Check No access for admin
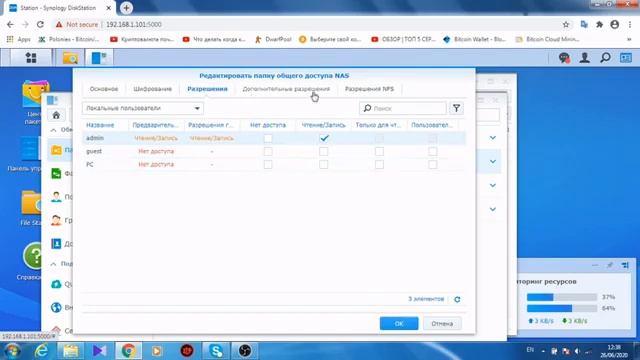The image size is (640, 360). click(x=268, y=138)
